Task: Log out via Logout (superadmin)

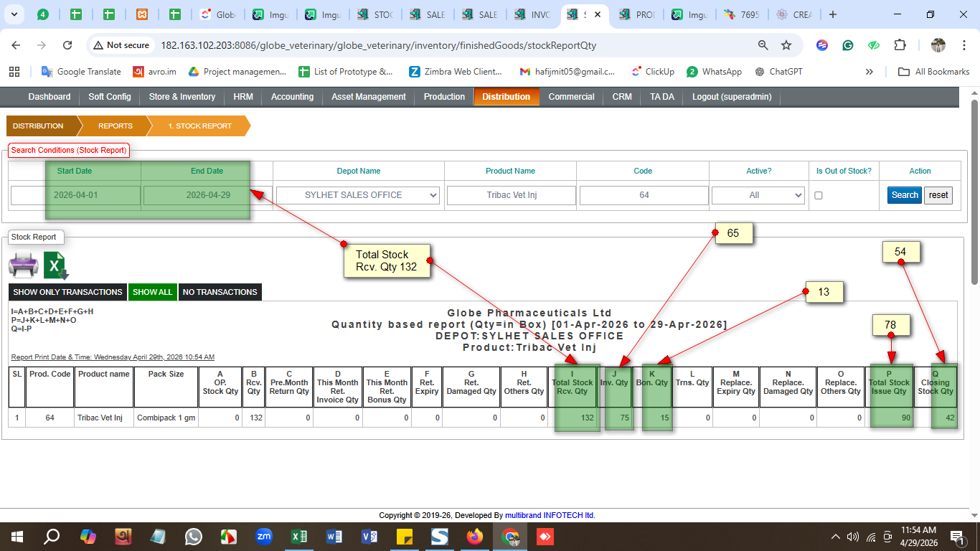Action: tap(732, 97)
